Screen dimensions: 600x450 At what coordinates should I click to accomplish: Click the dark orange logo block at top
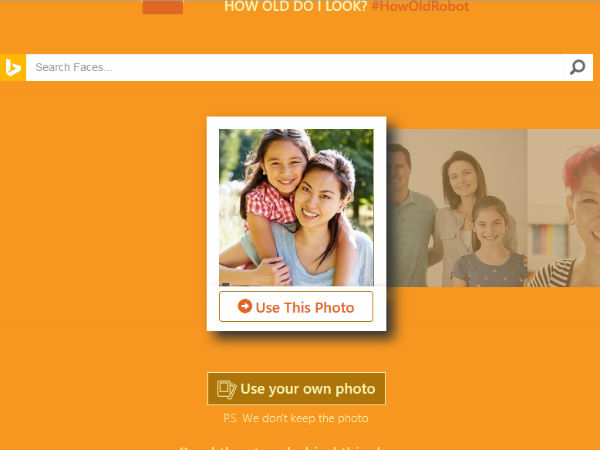click(163, 7)
